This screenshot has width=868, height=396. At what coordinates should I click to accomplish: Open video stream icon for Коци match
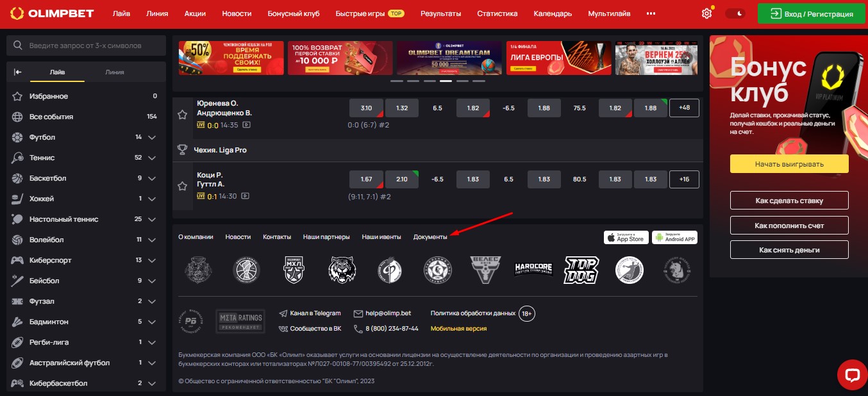(246, 196)
